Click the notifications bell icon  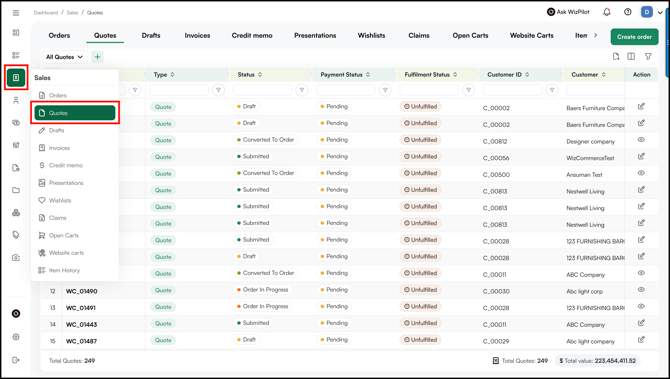coord(607,12)
